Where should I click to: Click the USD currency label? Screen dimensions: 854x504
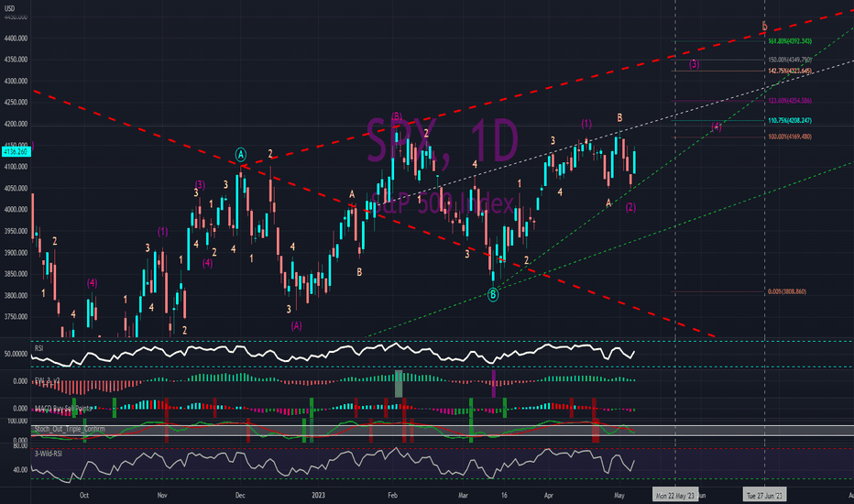[x=9, y=8]
